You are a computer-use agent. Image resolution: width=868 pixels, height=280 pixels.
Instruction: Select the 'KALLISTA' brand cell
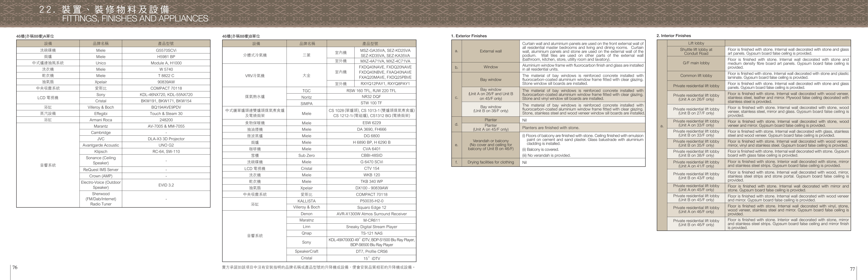click(307, 201)
